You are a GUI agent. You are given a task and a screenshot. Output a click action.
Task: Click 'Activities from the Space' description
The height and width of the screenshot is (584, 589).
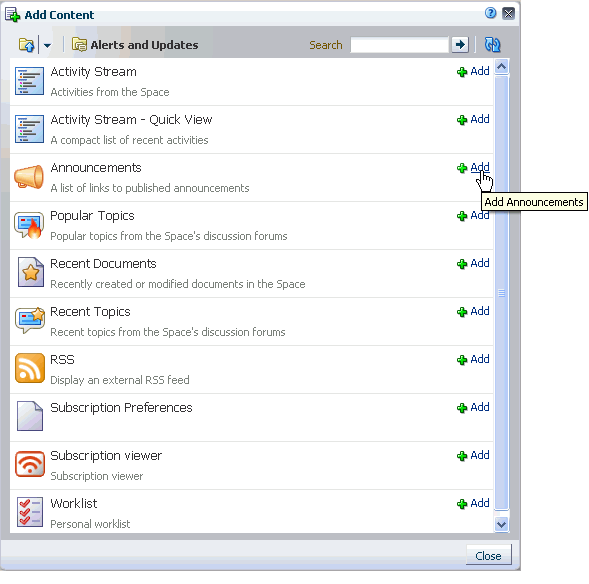click(110, 92)
